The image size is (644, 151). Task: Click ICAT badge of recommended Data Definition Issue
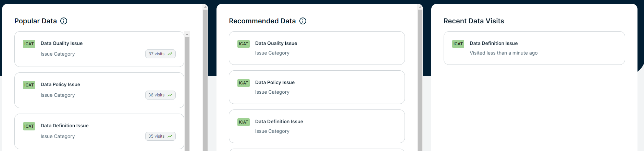coord(244,122)
